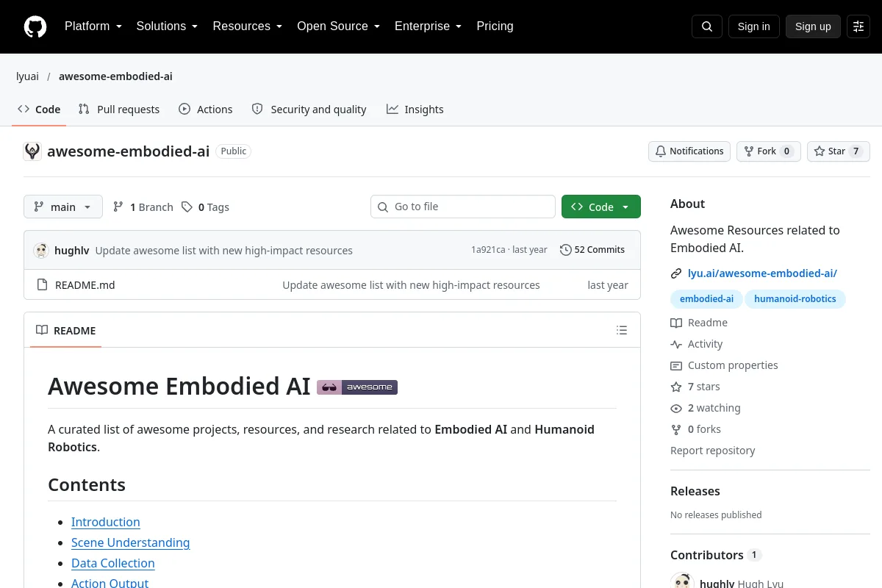Click the README.md 'last year' timestamp
882x588 pixels.
[608, 285]
